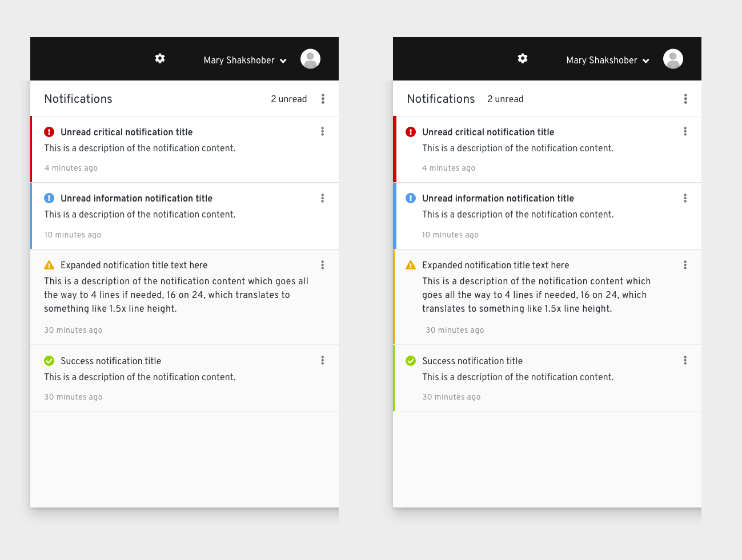The image size is (742, 560).
Task: Expand Mary Shakshober user menu in left panel
Action: pyautogui.click(x=245, y=60)
